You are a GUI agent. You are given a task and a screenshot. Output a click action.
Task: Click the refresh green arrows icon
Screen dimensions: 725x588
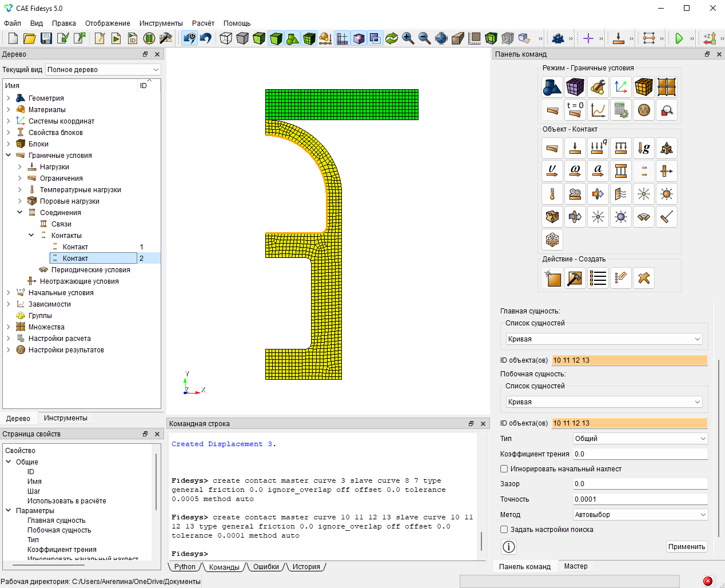[x=392, y=38]
